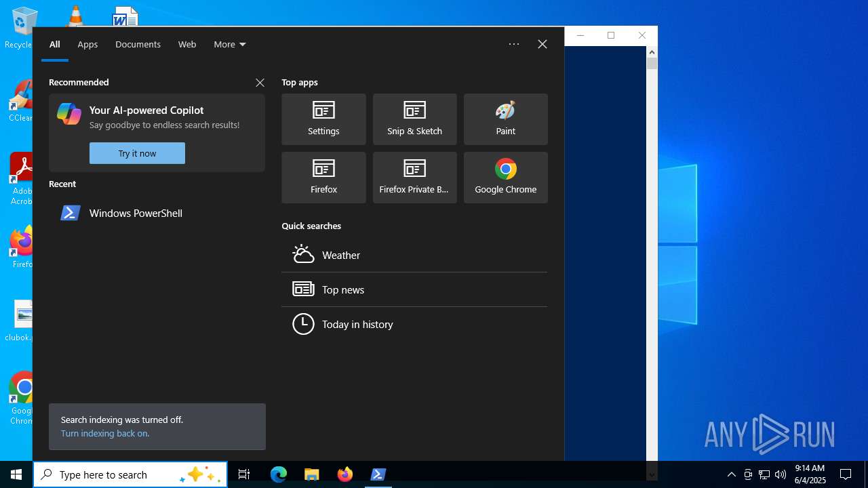Open the clock and date flyout
This screenshot has width=868, height=488.
coord(810,474)
